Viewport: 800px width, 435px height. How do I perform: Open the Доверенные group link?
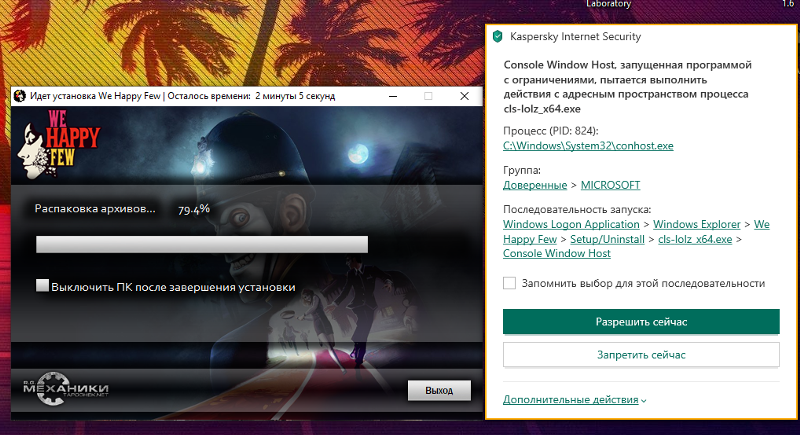[x=535, y=185]
